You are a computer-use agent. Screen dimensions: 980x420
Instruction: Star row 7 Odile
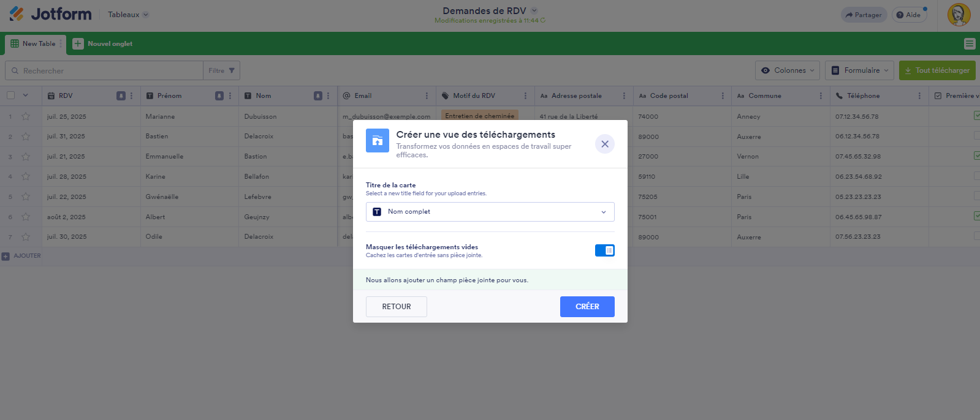point(26,237)
